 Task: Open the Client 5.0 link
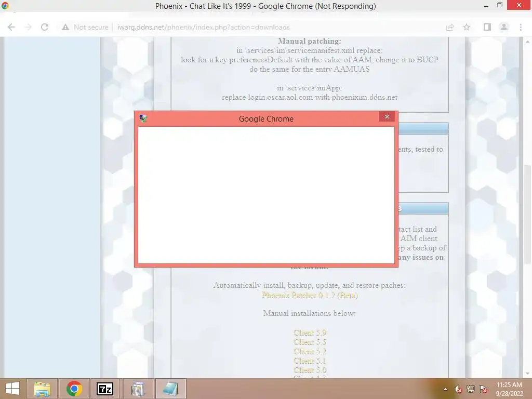pyautogui.click(x=310, y=370)
